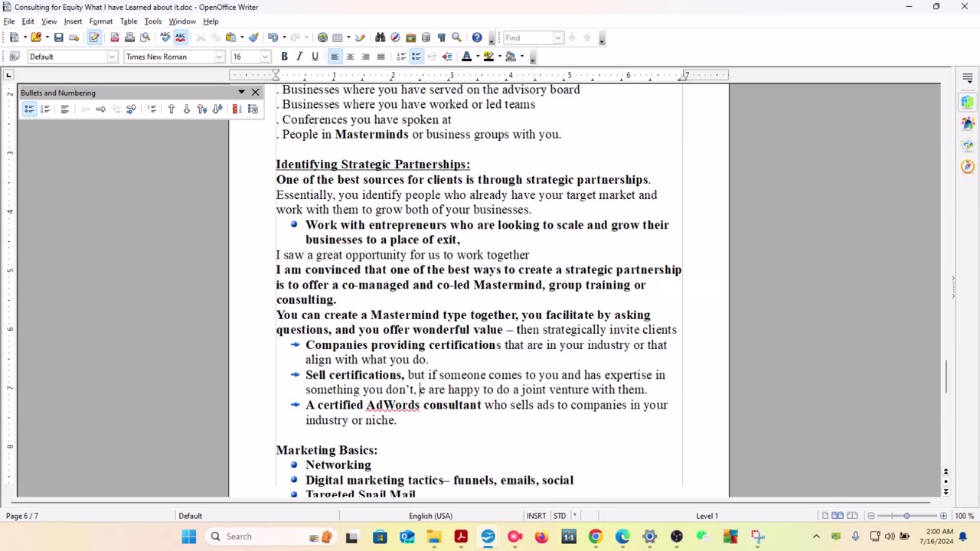The image size is (980, 551).
Task: Toggle Italic formatting button
Action: click(x=299, y=57)
